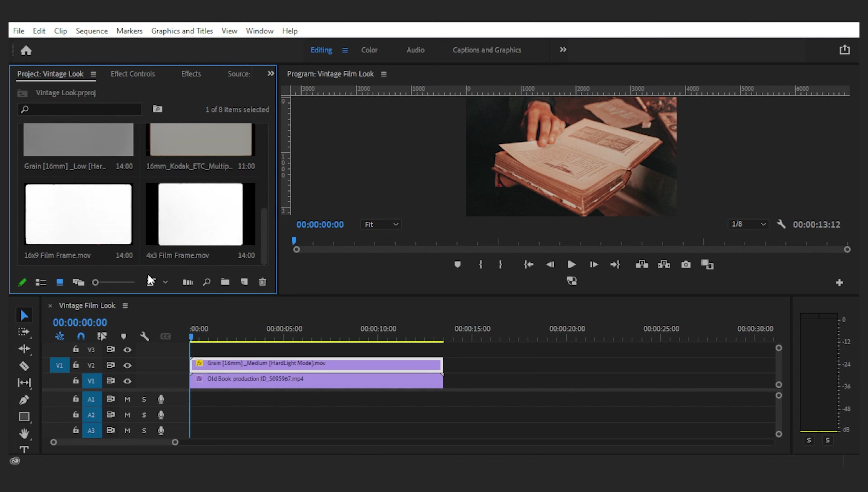The width and height of the screenshot is (868, 492).
Task: Click the project search field
Action: [x=80, y=109]
